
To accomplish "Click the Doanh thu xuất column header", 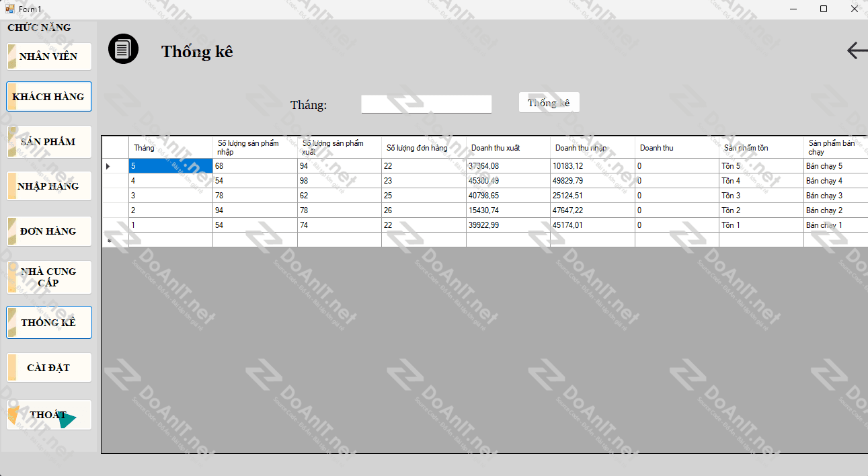I will [508, 148].
